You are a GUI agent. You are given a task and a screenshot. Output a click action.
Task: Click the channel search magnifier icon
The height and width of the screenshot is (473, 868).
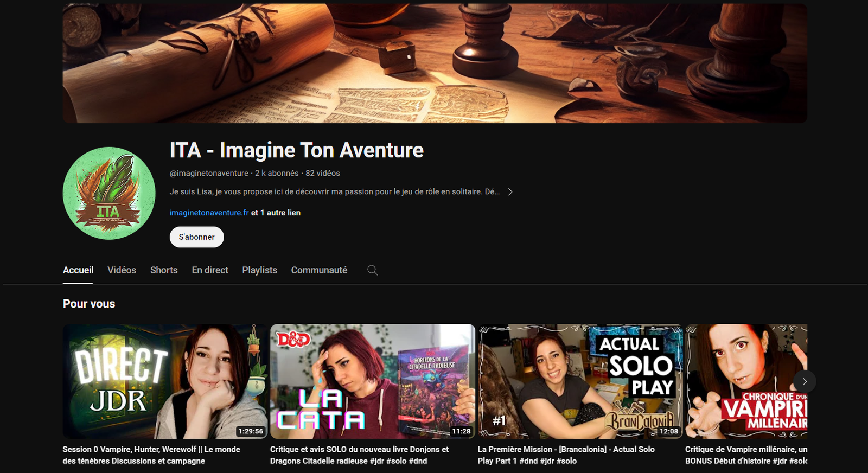point(372,270)
